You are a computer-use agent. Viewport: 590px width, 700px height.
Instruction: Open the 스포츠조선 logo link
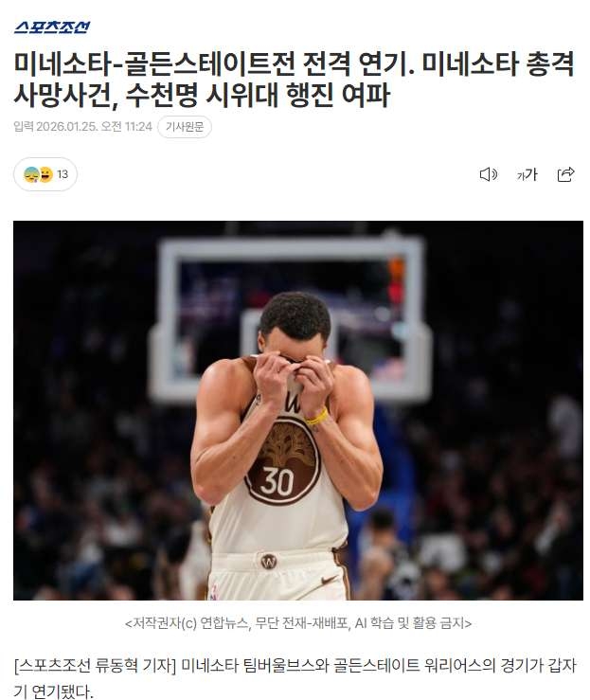coord(52,27)
